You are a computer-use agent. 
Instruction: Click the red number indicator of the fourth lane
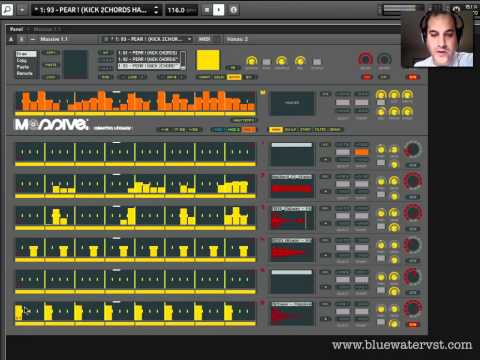coord(262,239)
